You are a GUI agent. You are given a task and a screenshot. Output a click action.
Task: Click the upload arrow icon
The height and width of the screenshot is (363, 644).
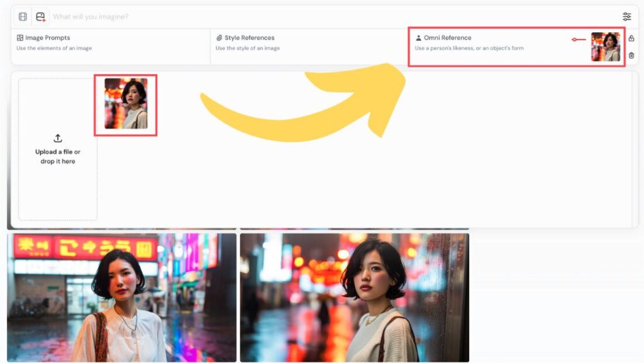pos(58,138)
